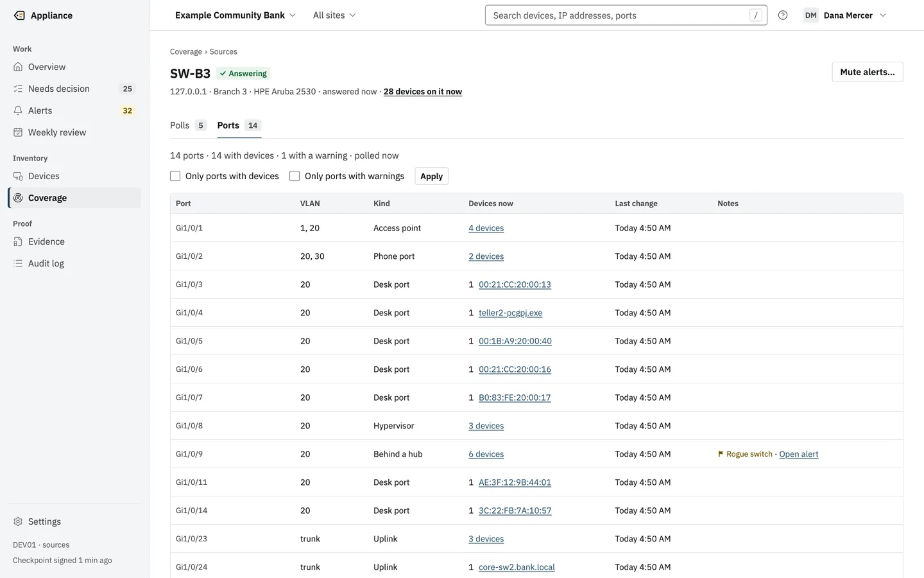Open help via the question mark icon
This screenshot has width=924, height=578.
(783, 15)
